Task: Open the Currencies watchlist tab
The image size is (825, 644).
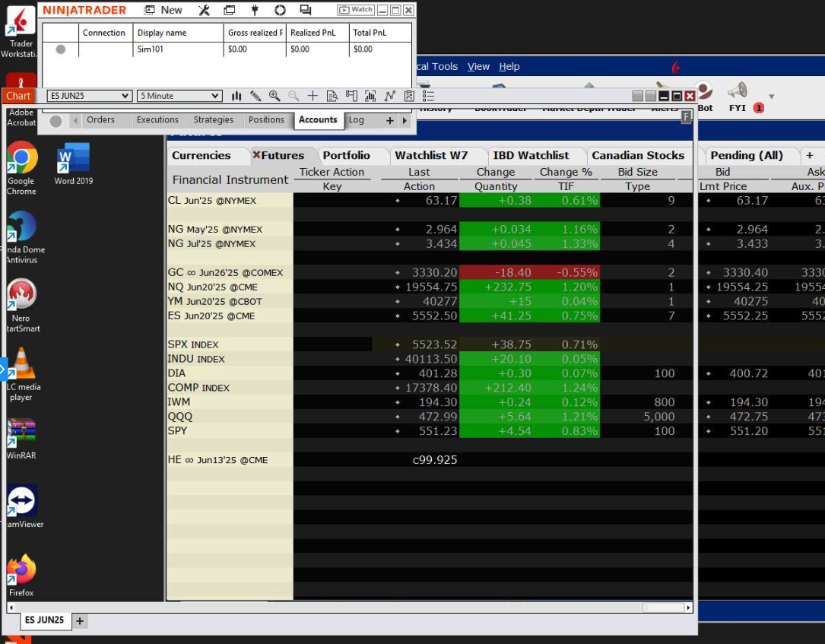Action: pos(201,155)
